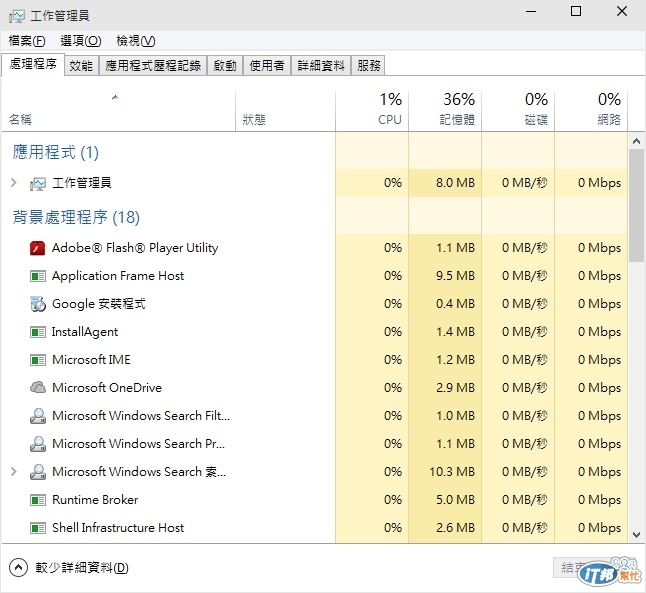Screen dimensions: 646x593
Task: Select the 應用程式 (1) group header
Action: pos(56,152)
